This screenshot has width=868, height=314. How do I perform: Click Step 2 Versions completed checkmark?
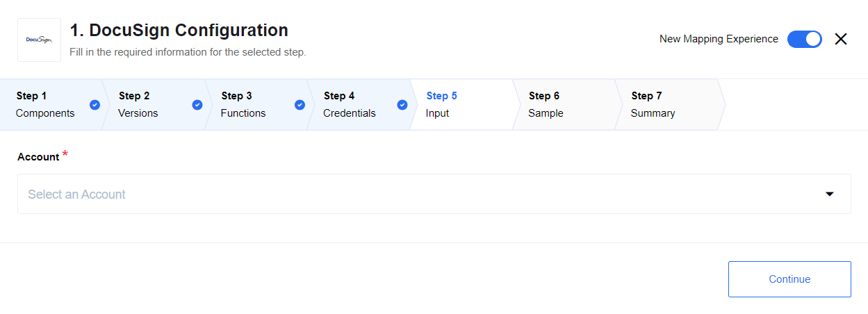pos(197,105)
